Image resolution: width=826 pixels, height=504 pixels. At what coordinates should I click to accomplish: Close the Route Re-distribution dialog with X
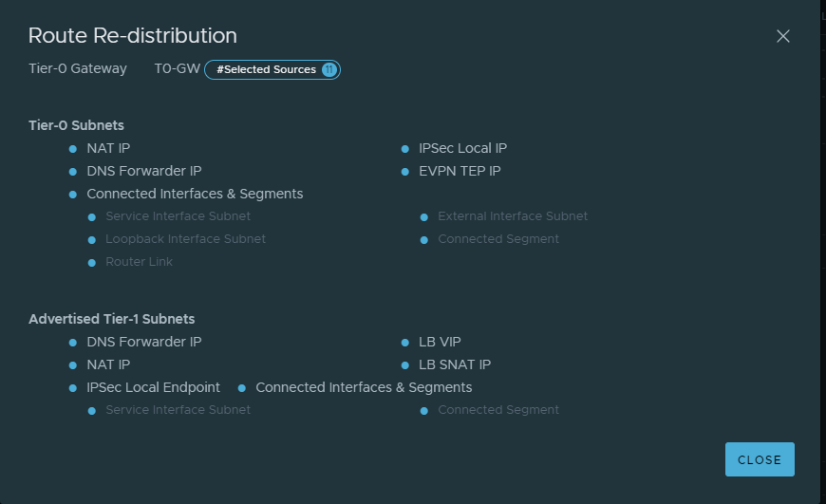(x=783, y=36)
